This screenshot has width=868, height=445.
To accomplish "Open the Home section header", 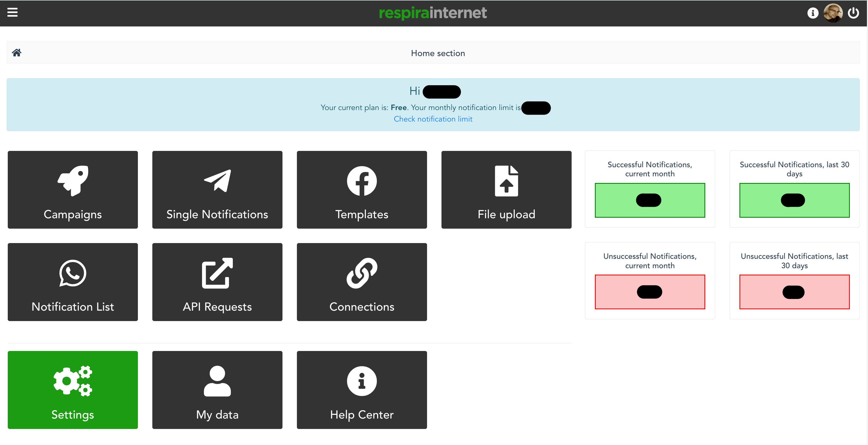I will (438, 53).
